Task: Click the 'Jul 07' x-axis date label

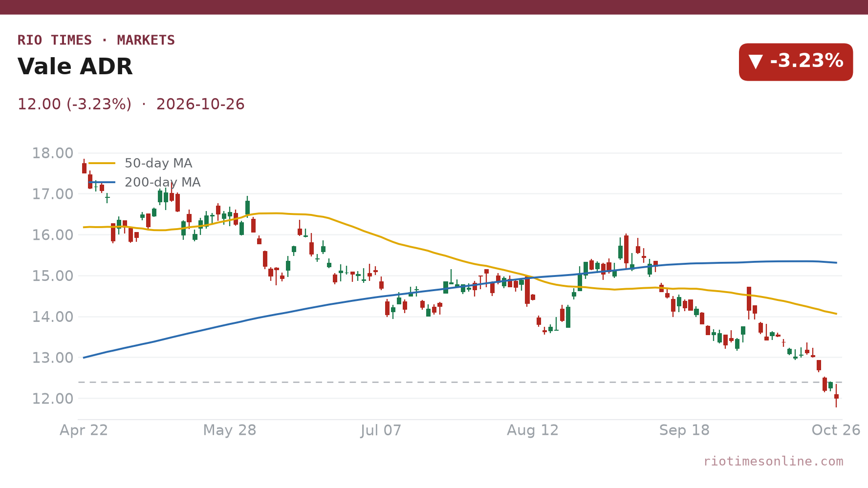Action: 381,430
